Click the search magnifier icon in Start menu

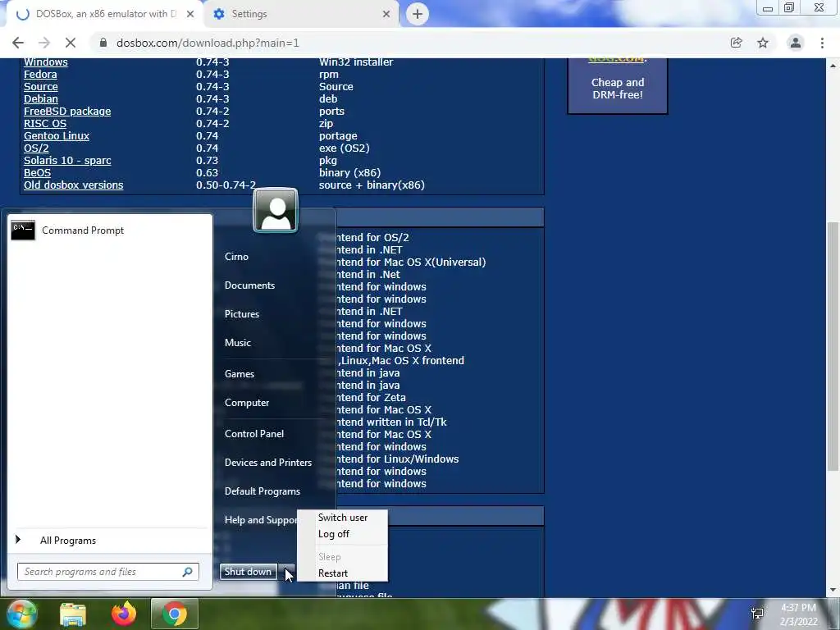tap(188, 572)
